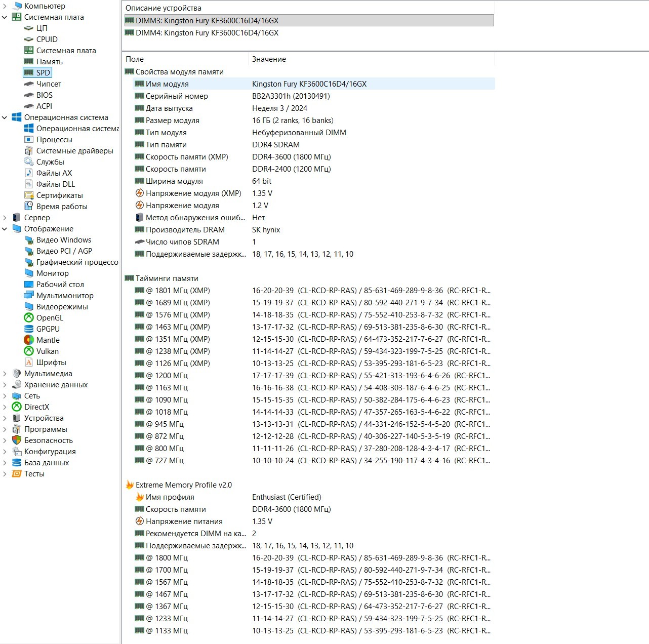Viewport: 649px width, 644px height.
Task: Click the DirectX icon
Action: pyautogui.click(x=17, y=407)
